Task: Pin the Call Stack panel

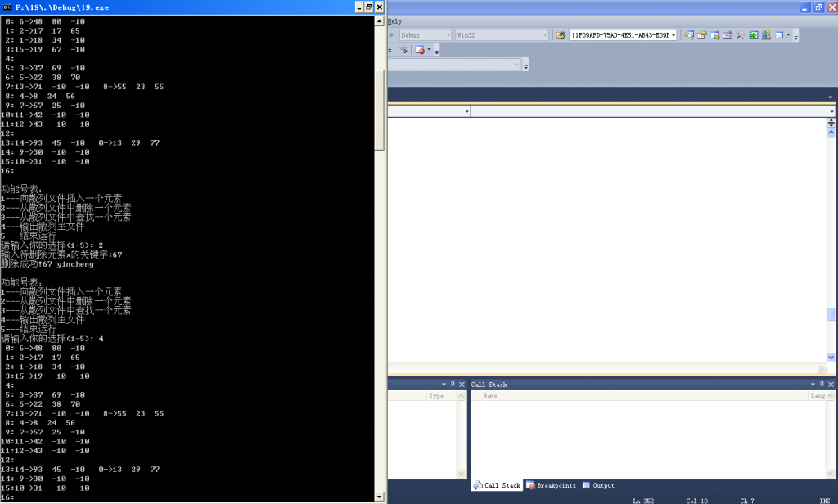Action: [822, 384]
